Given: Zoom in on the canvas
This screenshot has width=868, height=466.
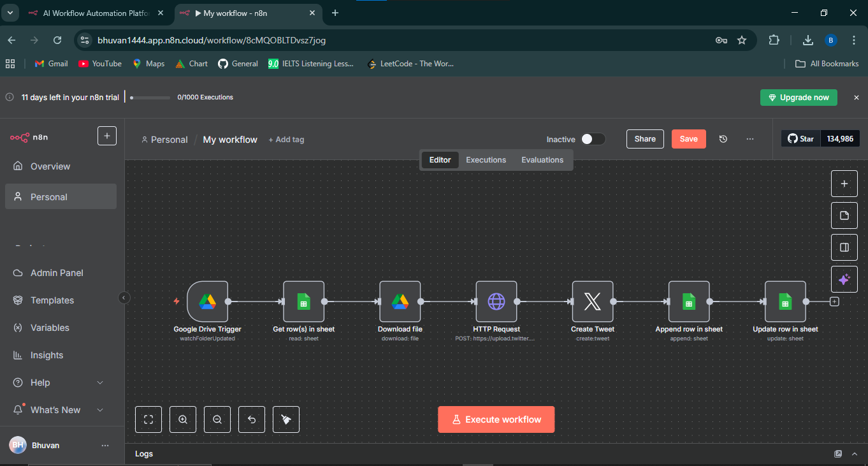Looking at the screenshot, I should (183, 419).
